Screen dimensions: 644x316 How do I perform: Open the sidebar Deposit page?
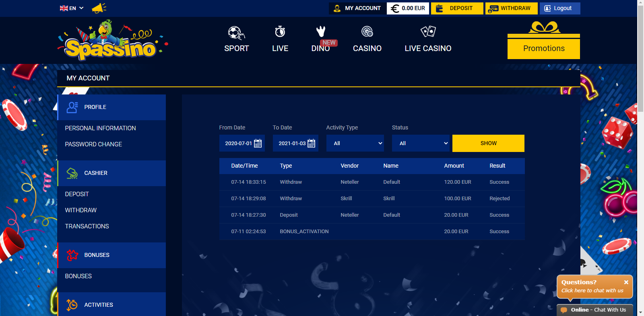(77, 194)
